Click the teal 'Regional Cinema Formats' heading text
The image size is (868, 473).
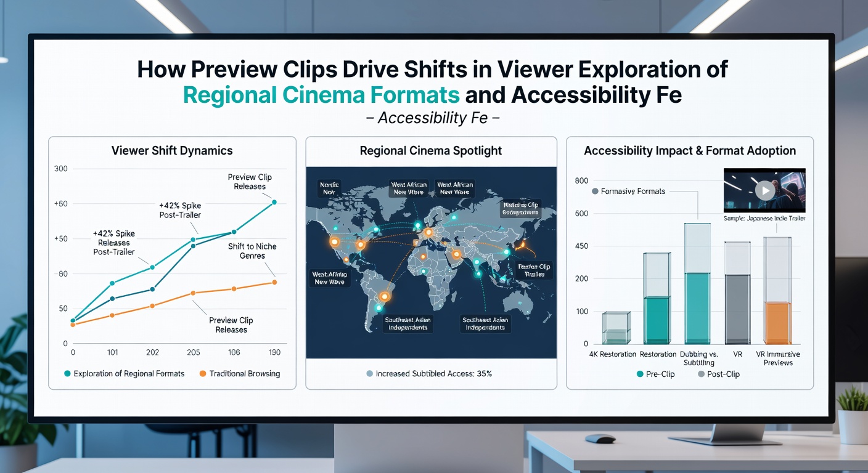(x=321, y=95)
